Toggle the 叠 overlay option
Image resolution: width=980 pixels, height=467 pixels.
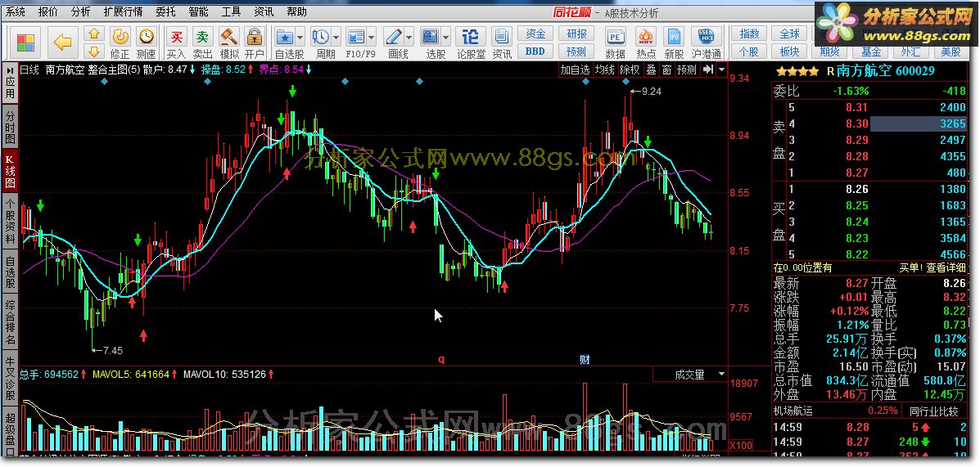(x=651, y=70)
